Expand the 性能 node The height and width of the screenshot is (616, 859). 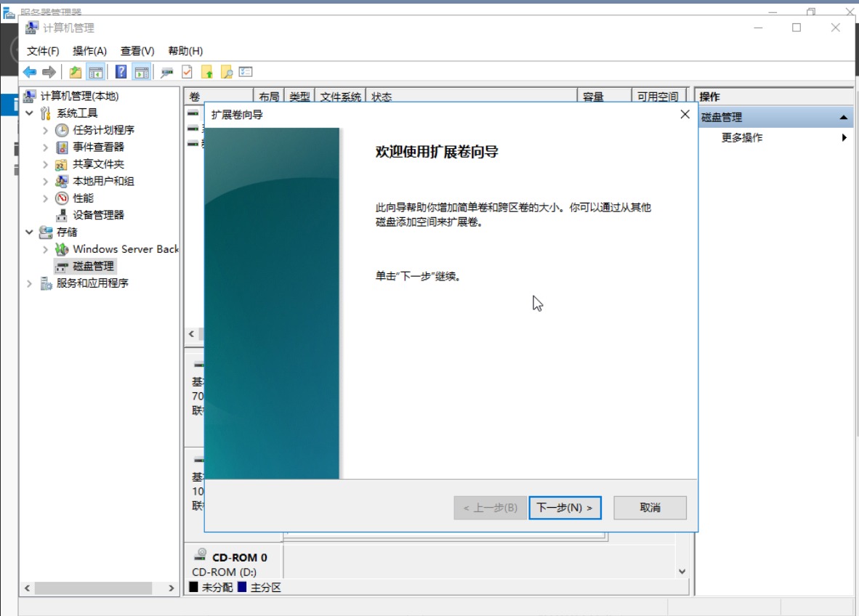(46, 198)
